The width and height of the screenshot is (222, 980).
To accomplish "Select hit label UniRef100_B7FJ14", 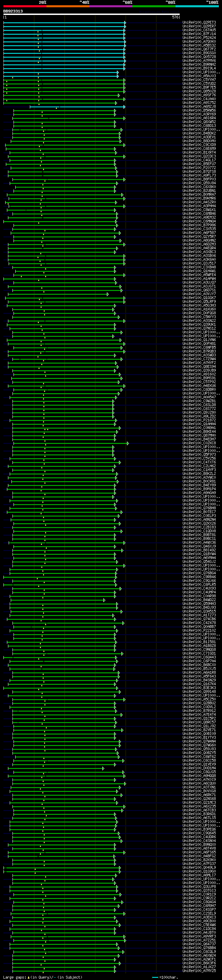I will (199, 34).
